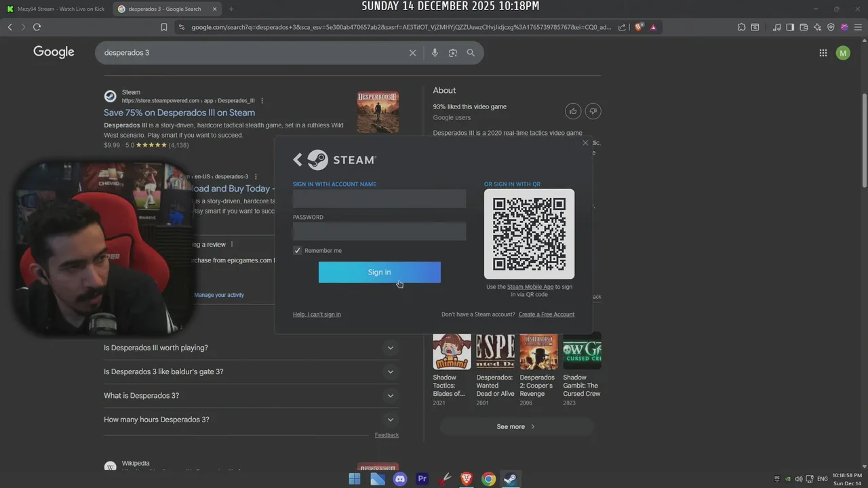This screenshot has width=868, height=488.
Task: Click the page vertical scrollbar
Action: [864, 141]
